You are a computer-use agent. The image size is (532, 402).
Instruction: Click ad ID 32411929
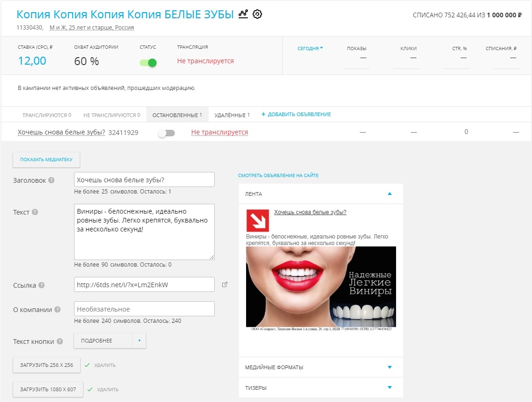[x=123, y=133]
